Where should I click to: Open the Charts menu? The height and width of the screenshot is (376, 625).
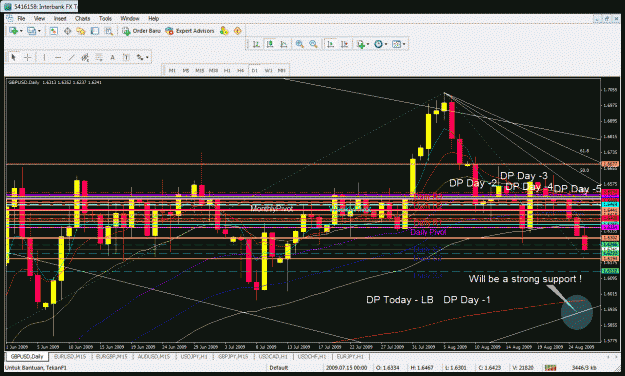(x=83, y=18)
